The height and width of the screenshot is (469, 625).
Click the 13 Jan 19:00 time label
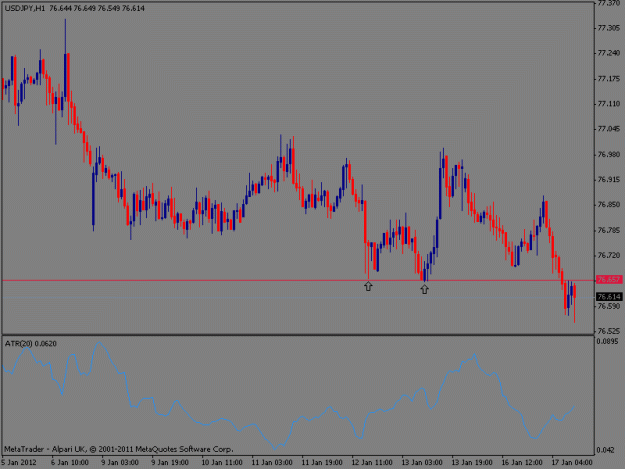[x=472, y=462]
